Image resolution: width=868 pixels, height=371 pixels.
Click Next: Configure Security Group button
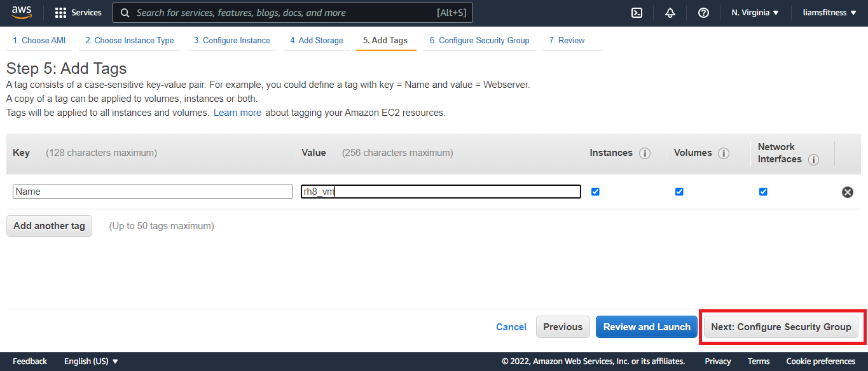coord(781,327)
